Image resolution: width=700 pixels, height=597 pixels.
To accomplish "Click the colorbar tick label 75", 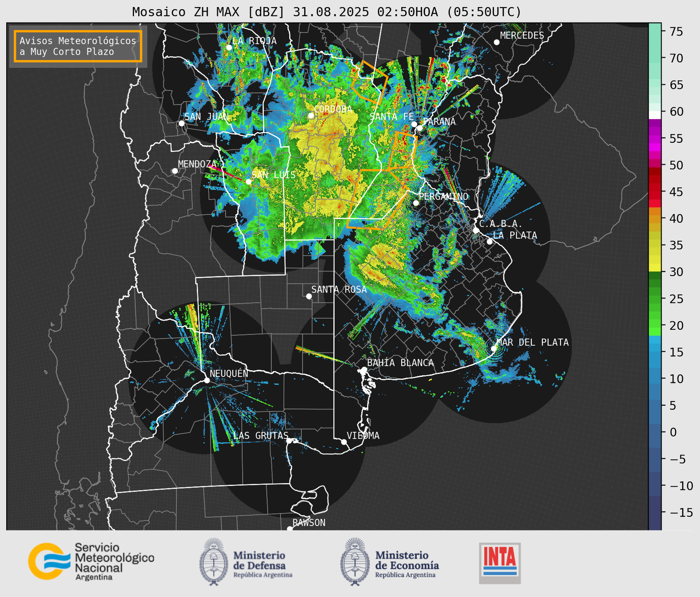I will (x=676, y=32).
